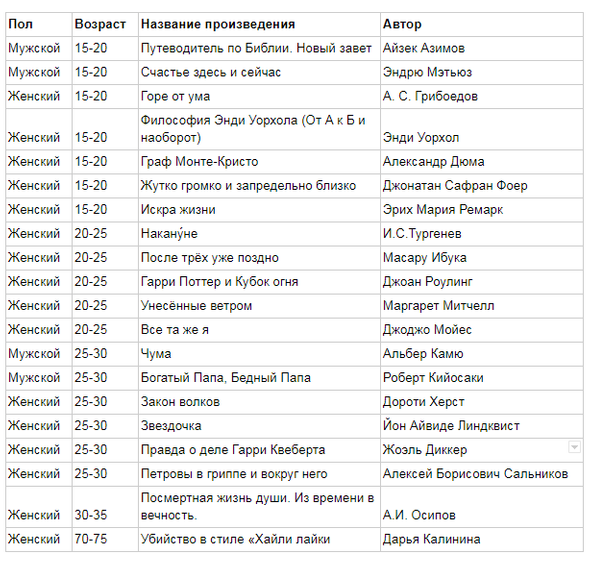Click the Дарья Калинина cell

(482, 540)
